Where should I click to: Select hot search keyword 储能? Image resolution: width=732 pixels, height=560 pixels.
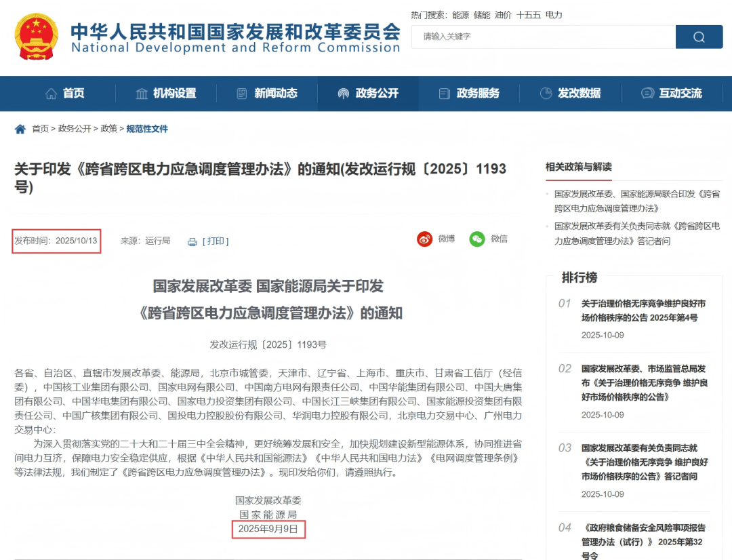click(482, 15)
